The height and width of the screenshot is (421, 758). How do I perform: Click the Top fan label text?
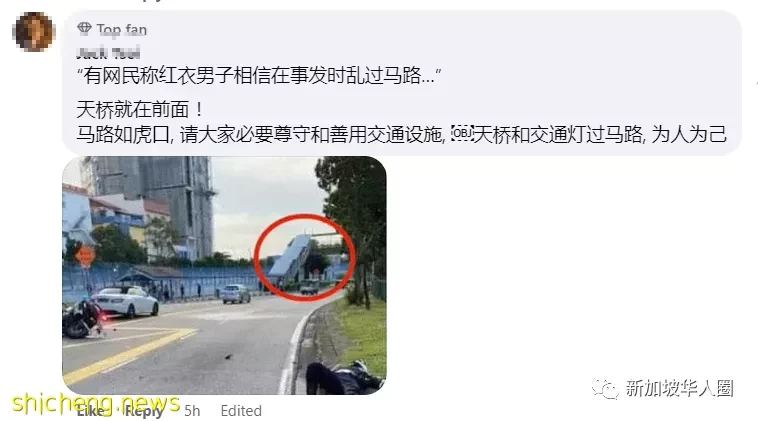point(121,29)
